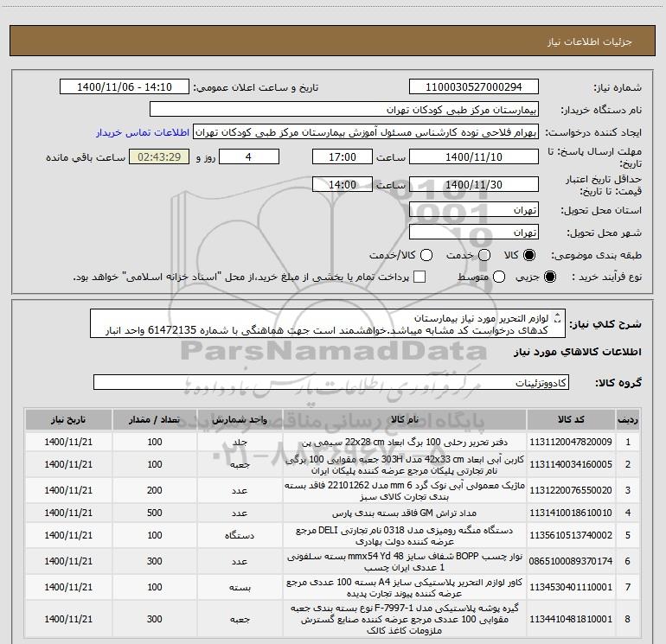This screenshot has width=666, height=644.
Task: Select the خدمت radio button
Action: [x=484, y=255]
